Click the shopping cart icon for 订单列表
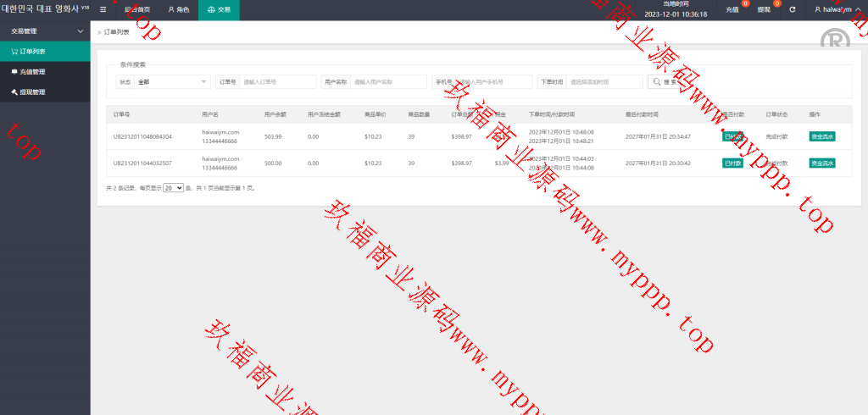This screenshot has height=415, width=868. point(14,51)
